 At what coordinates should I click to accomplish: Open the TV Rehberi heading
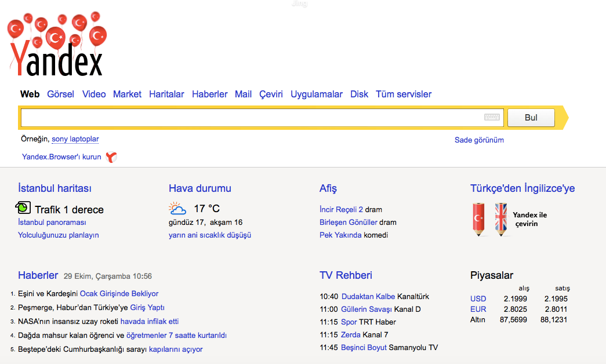pyautogui.click(x=346, y=275)
